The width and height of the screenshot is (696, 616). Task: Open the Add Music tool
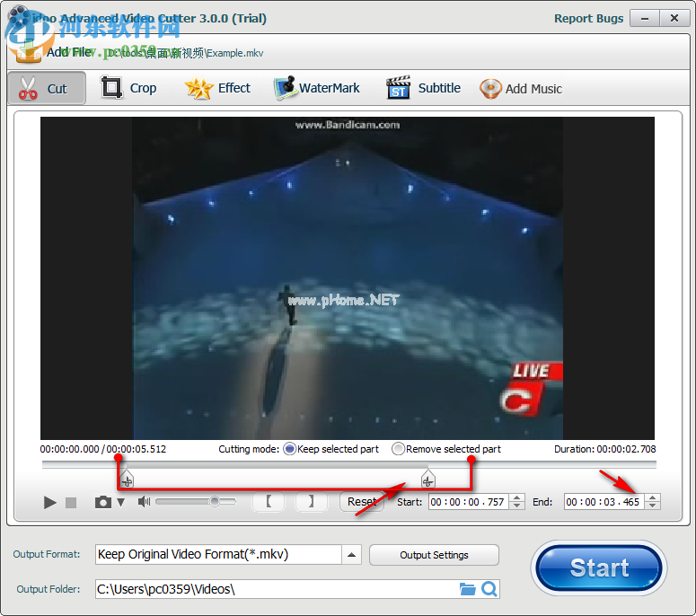coord(521,88)
